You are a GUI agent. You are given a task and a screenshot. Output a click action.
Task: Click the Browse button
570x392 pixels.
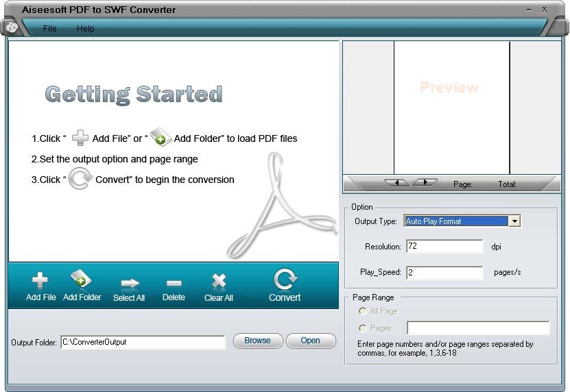pyautogui.click(x=257, y=341)
